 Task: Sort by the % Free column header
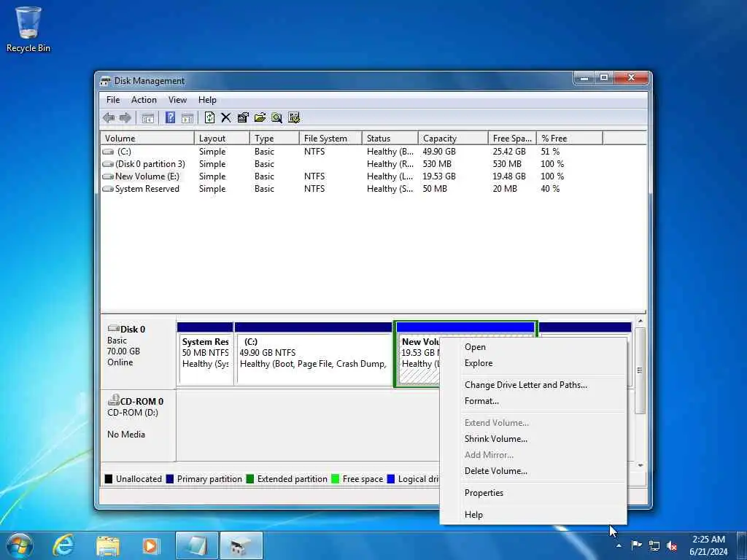click(x=569, y=138)
